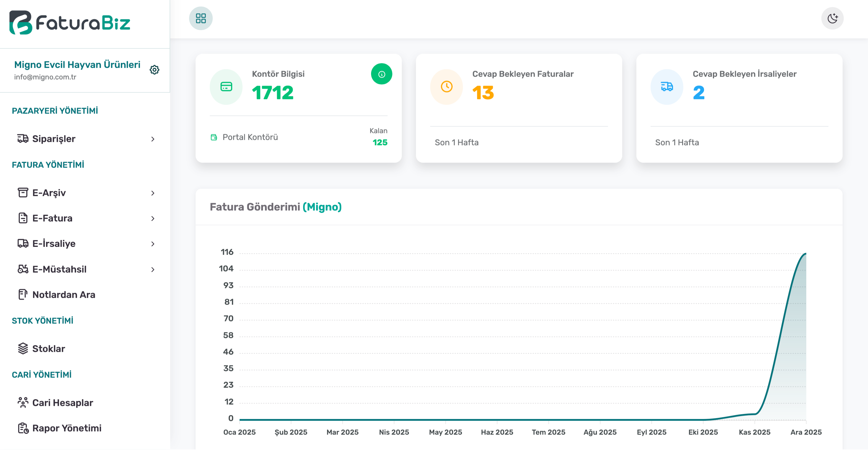Click the blue truck İrsaliyeler icon

[667, 87]
